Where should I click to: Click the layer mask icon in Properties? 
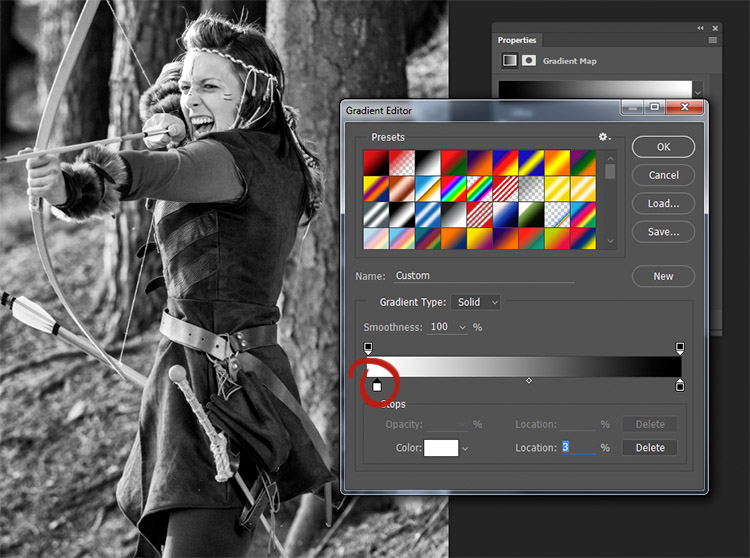[x=529, y=60]
